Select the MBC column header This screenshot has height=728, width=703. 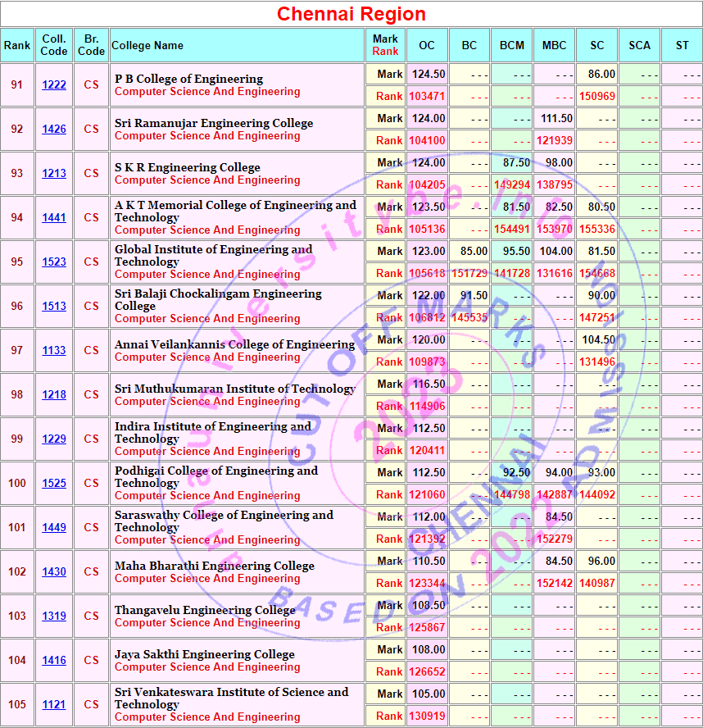(555, 46)
